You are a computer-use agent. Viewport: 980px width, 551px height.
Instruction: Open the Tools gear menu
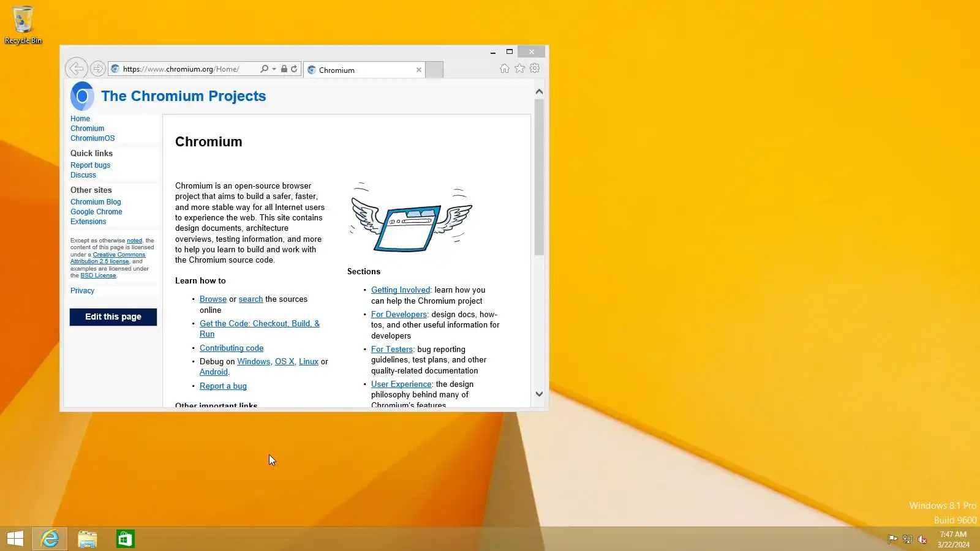(x=535, y=69)
